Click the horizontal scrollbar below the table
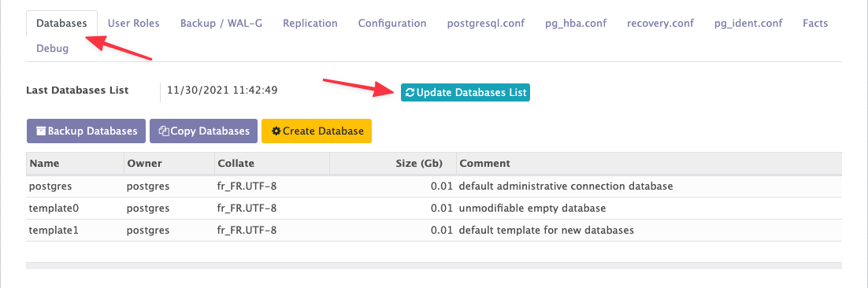The image size is (868, 288). click(x=434, y=265)
